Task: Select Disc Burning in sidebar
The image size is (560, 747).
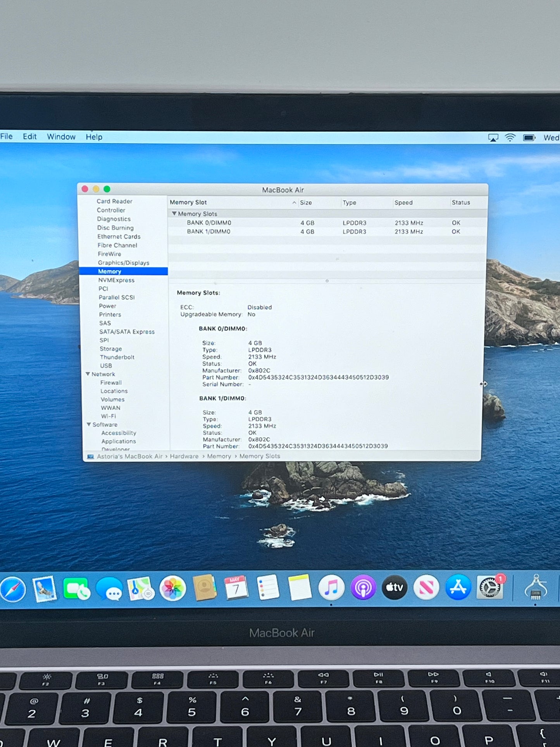Action: tap(115, 228)
